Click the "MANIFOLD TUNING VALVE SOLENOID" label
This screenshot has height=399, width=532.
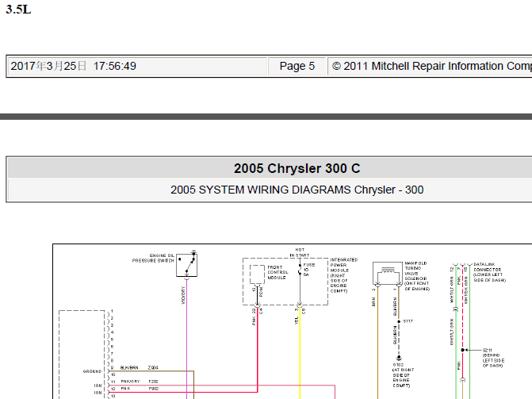pyautogui.click(x=417, y=276)
